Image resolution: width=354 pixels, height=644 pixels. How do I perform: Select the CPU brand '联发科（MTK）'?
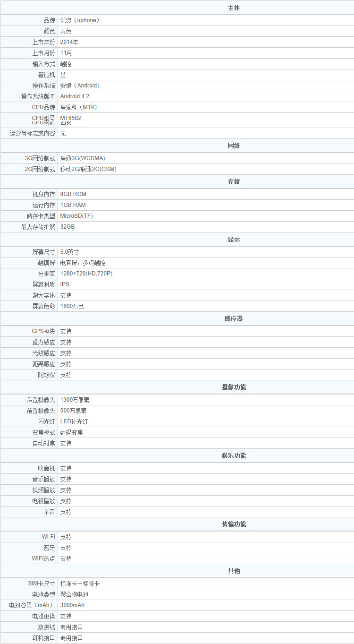(x=79, y=107)
